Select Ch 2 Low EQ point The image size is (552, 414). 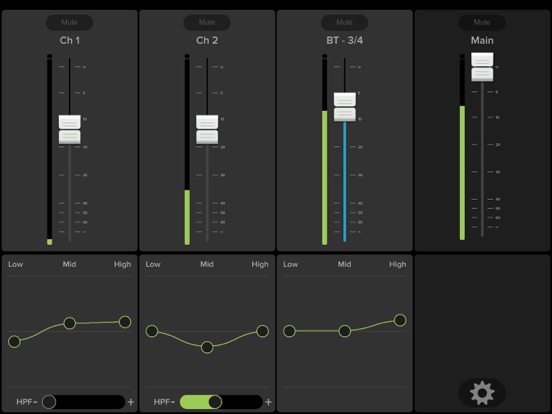(152, 331)
